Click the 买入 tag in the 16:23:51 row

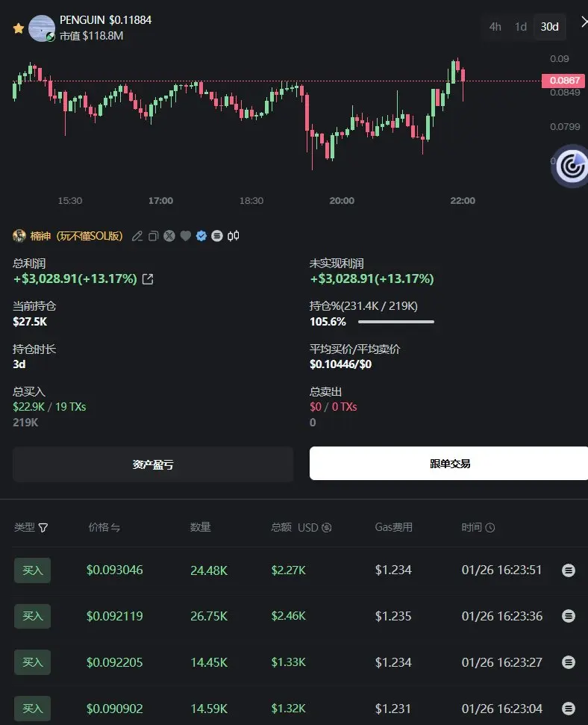click(32, 570)
